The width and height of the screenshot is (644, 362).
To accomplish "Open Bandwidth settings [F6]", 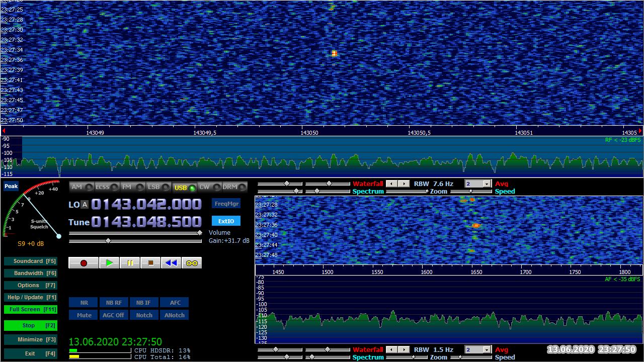I will (31, 273).
